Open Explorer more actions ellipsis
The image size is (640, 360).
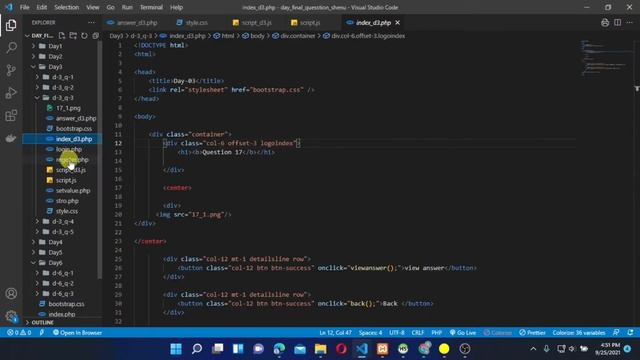[91, 22]
